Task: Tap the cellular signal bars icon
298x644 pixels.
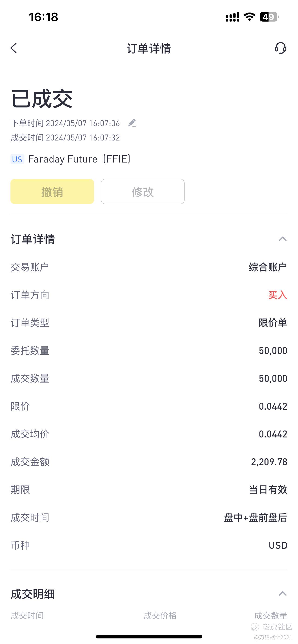Action: tap(233, 17)
